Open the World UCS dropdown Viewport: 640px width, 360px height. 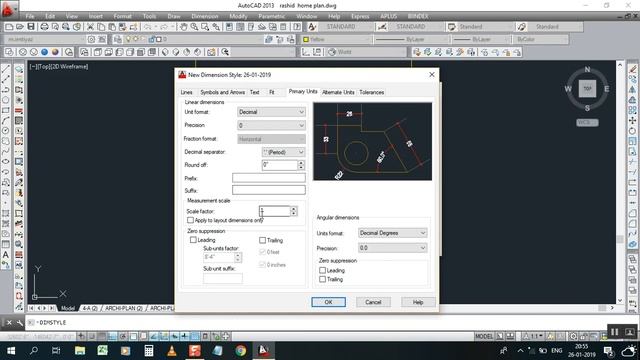[x=366, y=52]
